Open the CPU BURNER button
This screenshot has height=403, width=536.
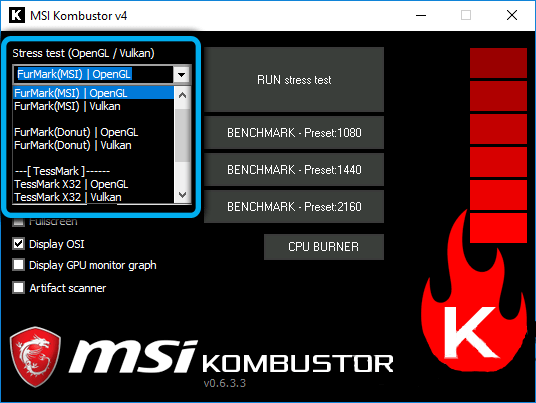pos(324,247)
